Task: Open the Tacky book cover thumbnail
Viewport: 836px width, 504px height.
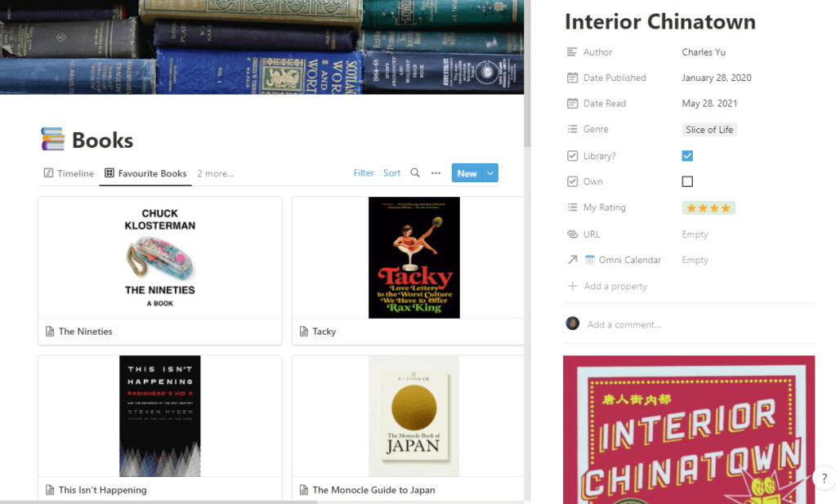Action: tap(414, 257)
